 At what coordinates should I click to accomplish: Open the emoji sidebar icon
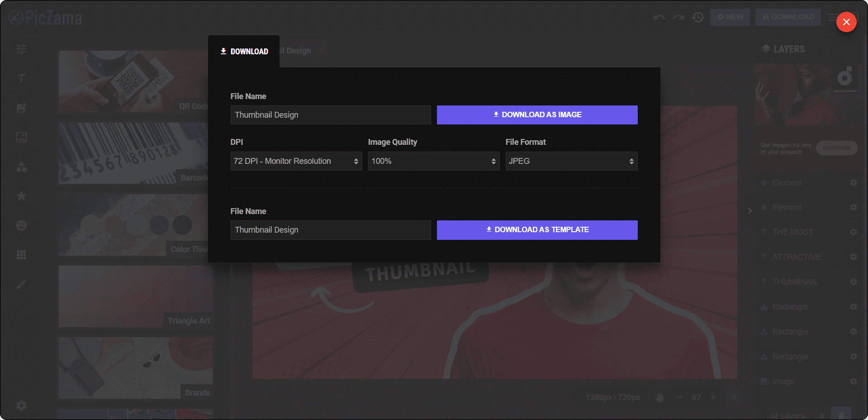(x=21, y=225)
